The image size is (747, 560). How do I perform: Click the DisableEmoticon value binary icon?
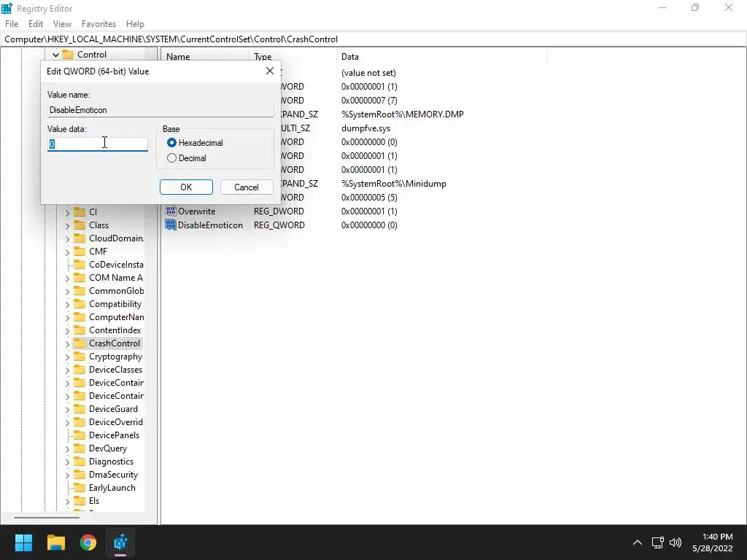click(x=171, y=225)
